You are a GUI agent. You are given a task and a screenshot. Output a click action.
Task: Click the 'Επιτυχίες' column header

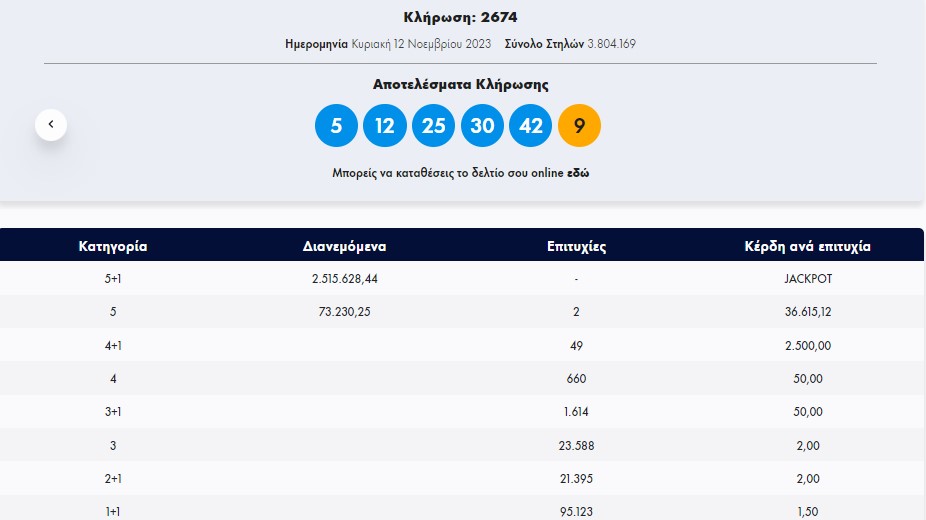pos(577,246)
